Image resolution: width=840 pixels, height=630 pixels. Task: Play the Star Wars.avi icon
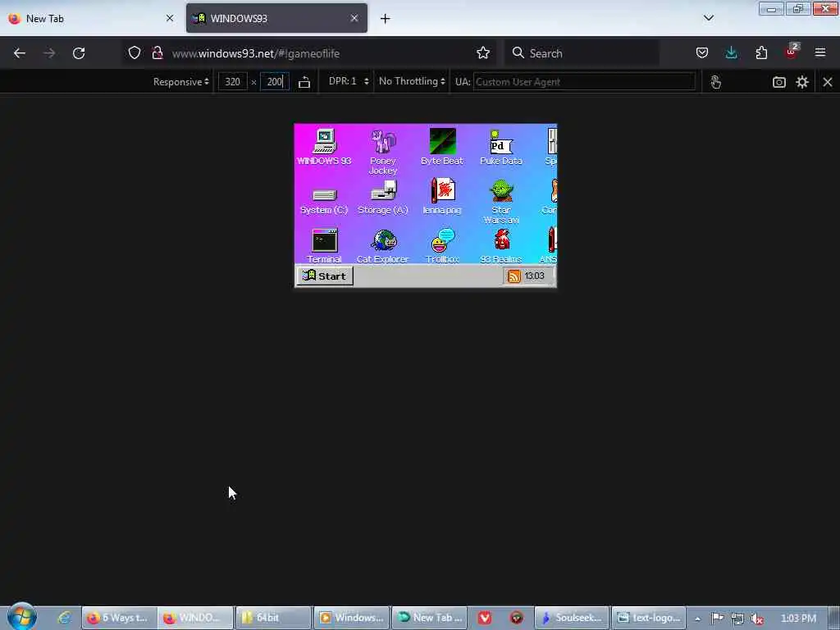[501, 201]
